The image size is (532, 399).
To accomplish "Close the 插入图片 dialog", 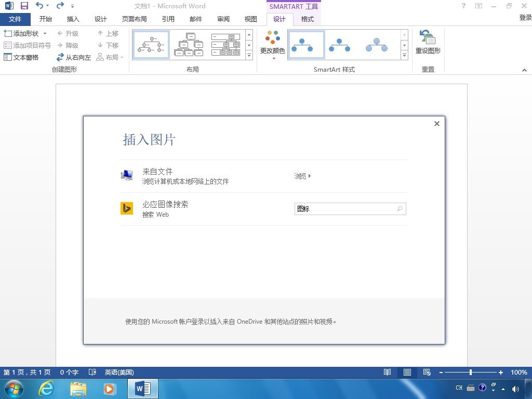I will pos(436,124).
